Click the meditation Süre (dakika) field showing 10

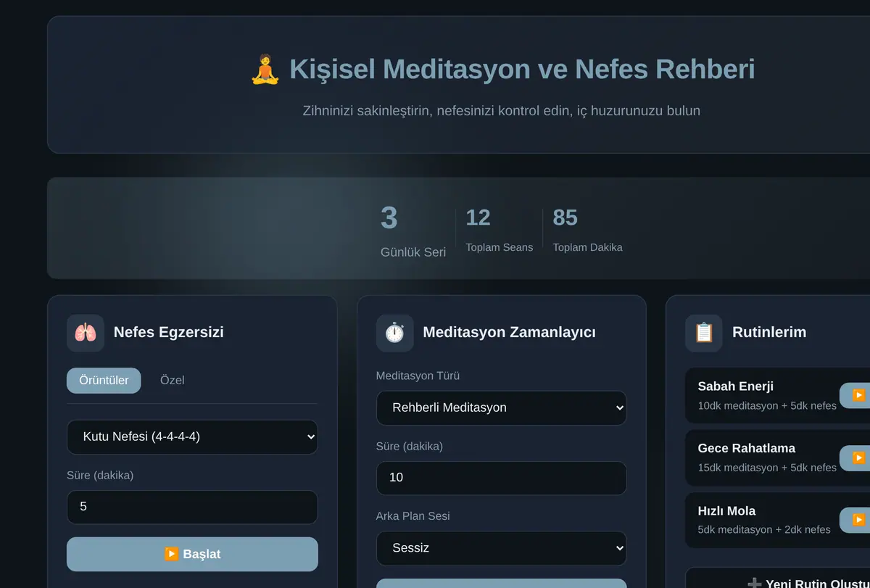point(501,478)
